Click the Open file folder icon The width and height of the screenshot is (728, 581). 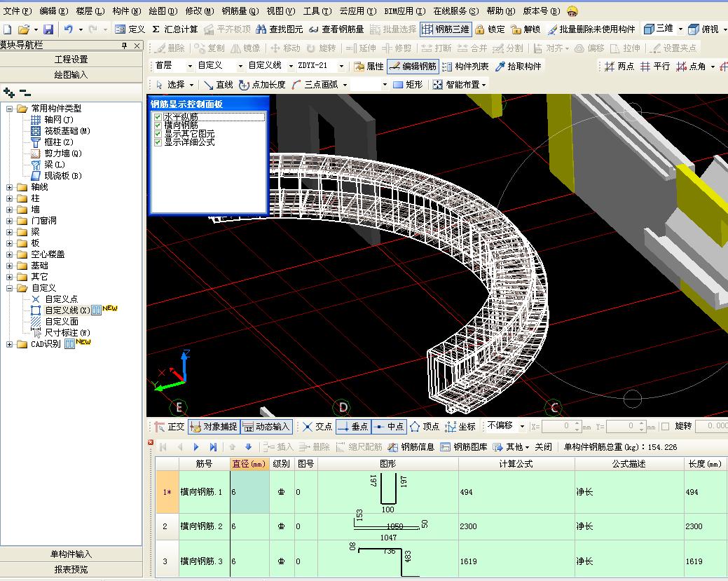coord(23,29)
